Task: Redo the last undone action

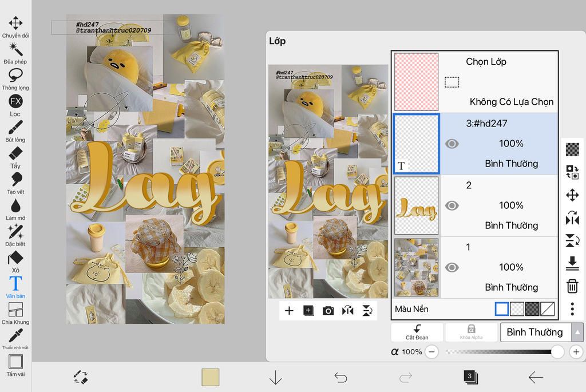Action: (x=406, y=378)
